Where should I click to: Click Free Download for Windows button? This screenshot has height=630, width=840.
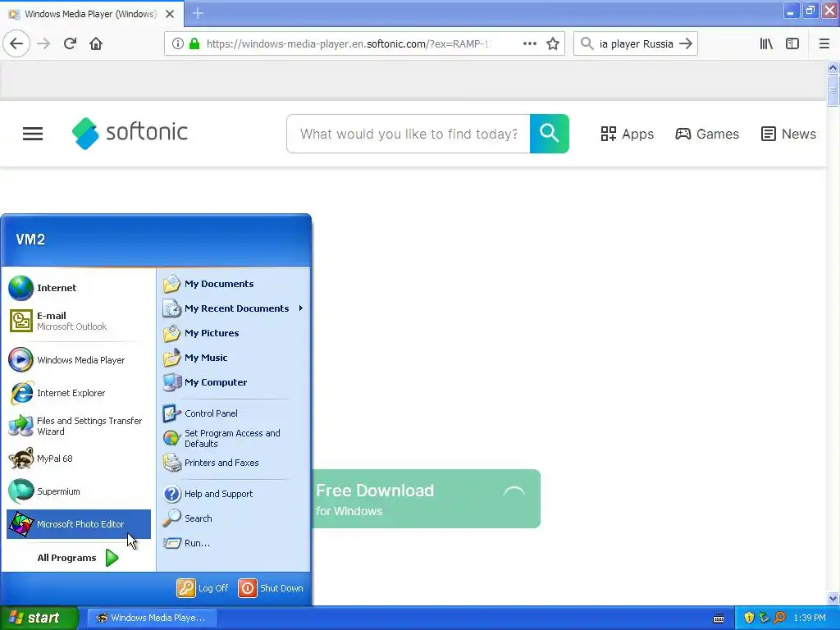point(426,499)
